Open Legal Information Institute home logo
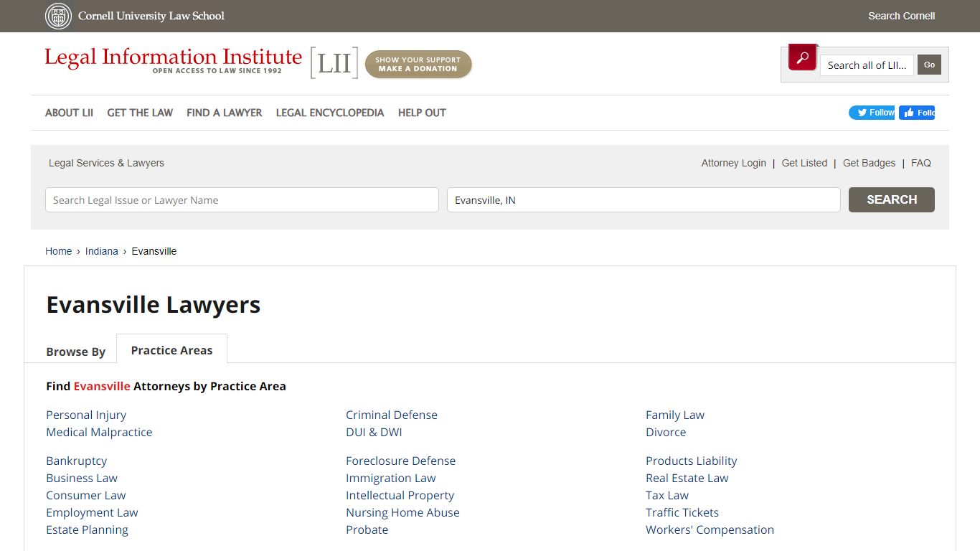This screenshot has height=551, width=980. pos(174,60)
